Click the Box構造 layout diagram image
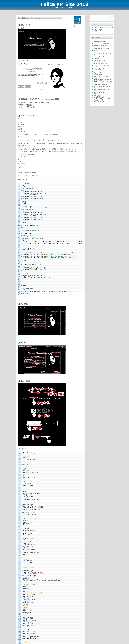 pyautogui.click(x=42, y=321)
